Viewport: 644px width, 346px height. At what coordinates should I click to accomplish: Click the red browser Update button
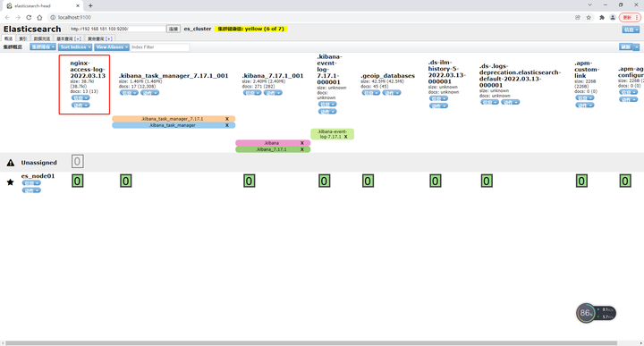[630, 17]
